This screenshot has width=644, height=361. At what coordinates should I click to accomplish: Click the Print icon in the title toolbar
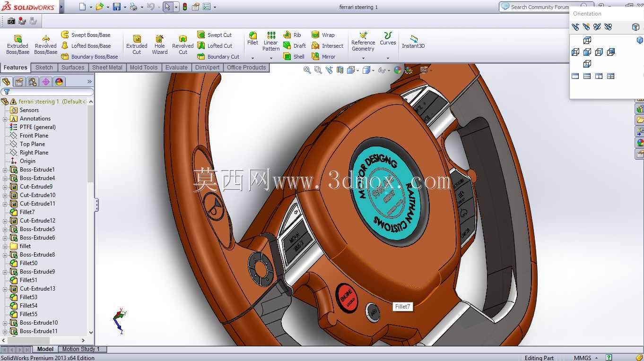click(133, 7)
